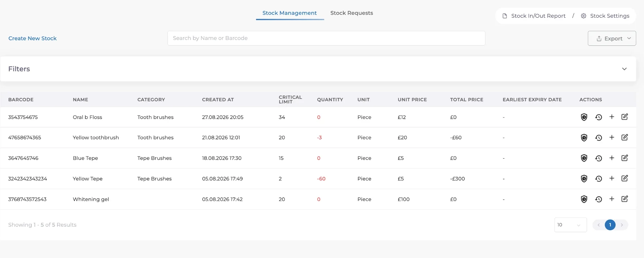Viewport: 644px width, 258px height.
Task: Click shield icon in Yellow Tepe row
Action: pos(584,179)
